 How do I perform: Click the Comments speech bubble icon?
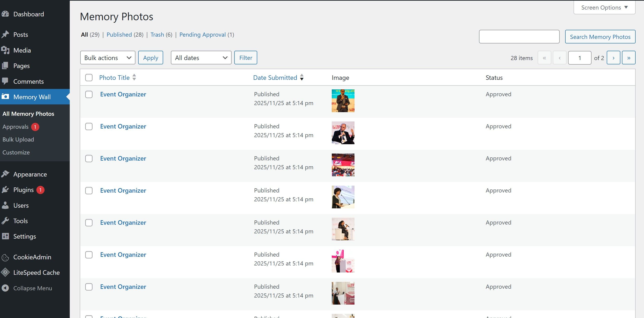5,81
